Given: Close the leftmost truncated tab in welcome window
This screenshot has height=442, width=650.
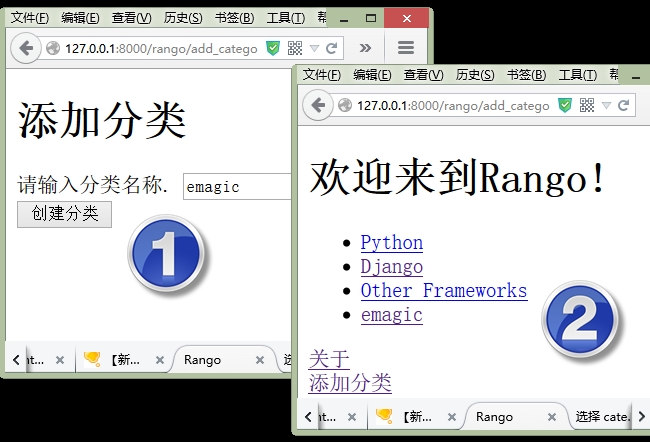Looking at the screenshot, I should [x=352, y=417].
